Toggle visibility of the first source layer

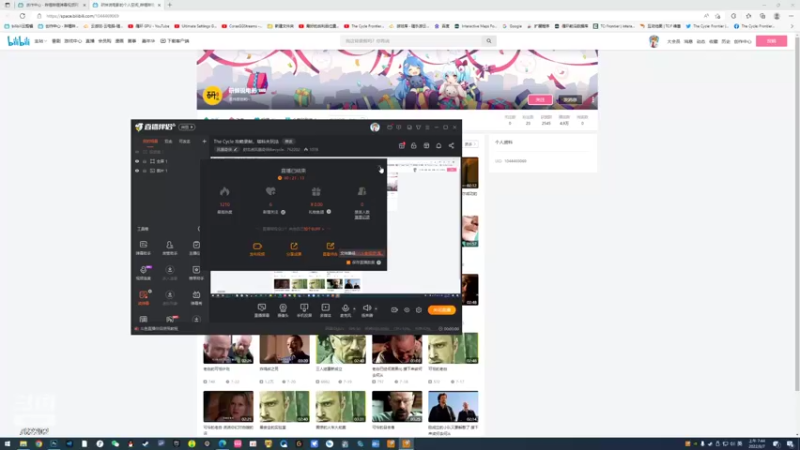[137, 161]
